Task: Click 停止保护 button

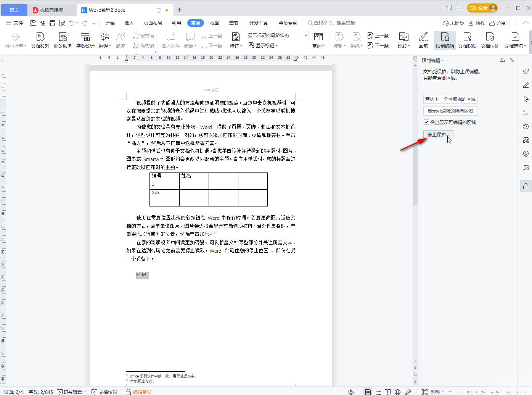Action: tap(438, 134)
